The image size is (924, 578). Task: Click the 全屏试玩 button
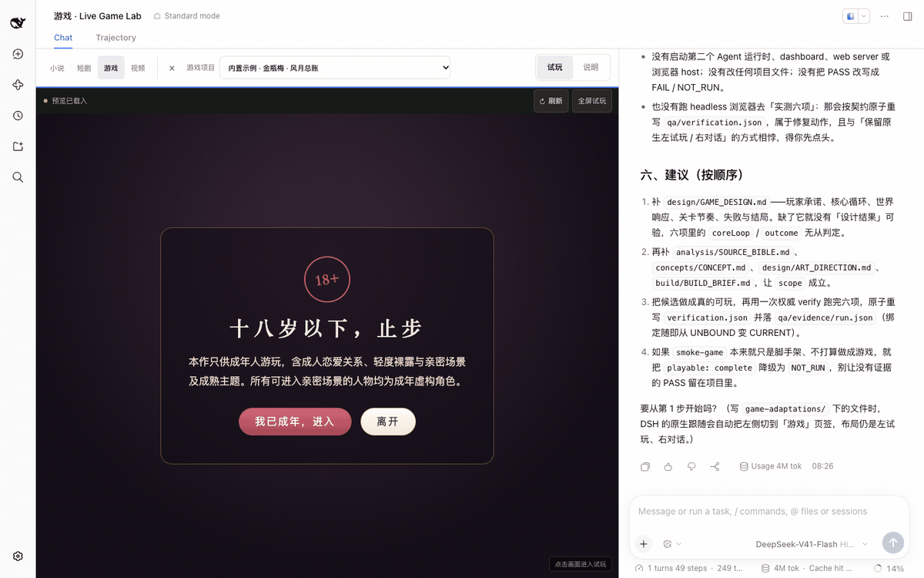click(592, 101)
